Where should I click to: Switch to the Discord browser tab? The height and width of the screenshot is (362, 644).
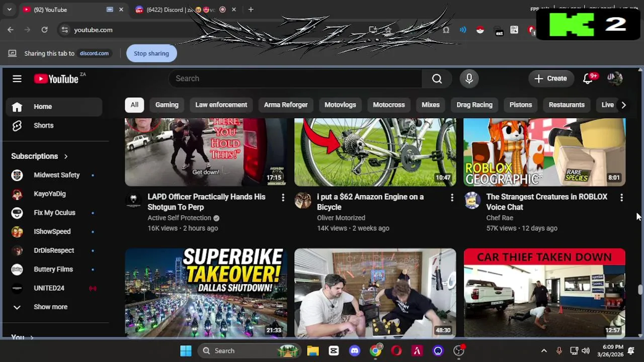pyautogui.click(x=182, y=10)
